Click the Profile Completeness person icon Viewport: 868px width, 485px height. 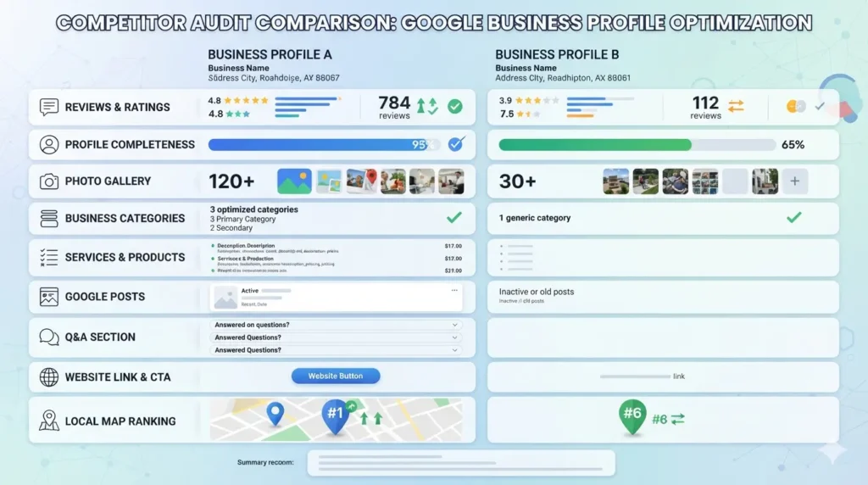tap(48, 144)
